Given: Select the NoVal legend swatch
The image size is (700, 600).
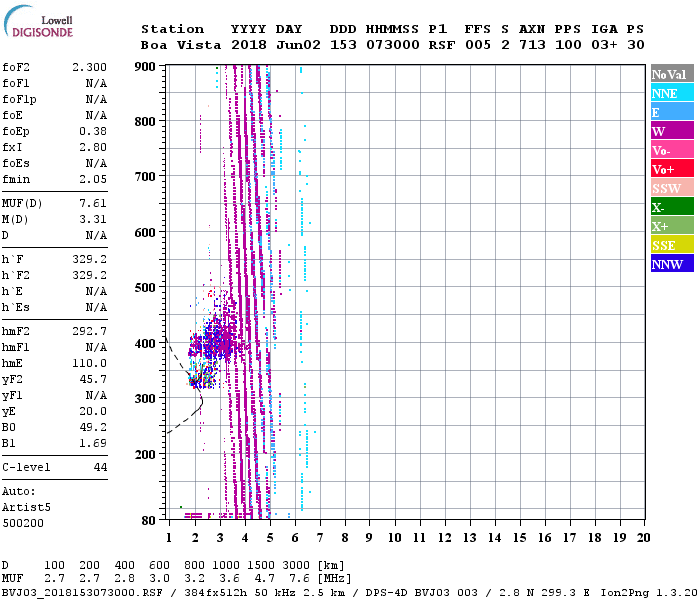Looking at the screenshot, I should (672, 74).
